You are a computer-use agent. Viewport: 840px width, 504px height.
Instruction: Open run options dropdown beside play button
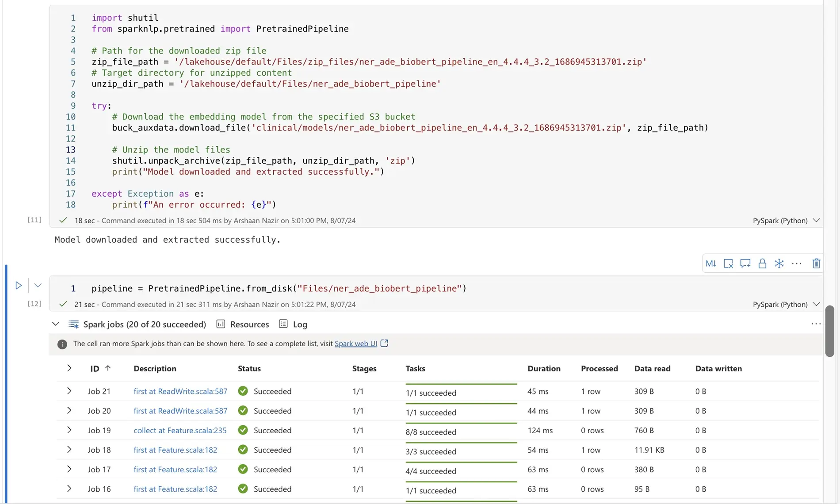pos(38,286)
